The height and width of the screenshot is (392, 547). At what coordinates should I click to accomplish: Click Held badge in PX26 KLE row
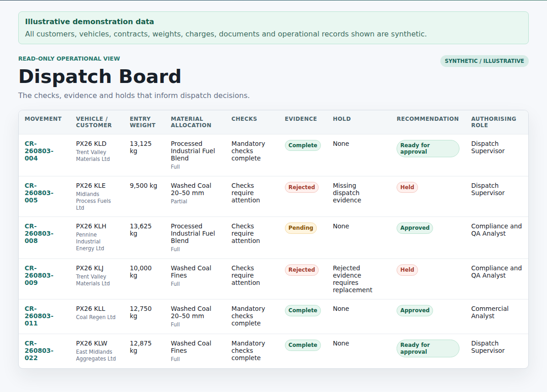click(407, 187)
